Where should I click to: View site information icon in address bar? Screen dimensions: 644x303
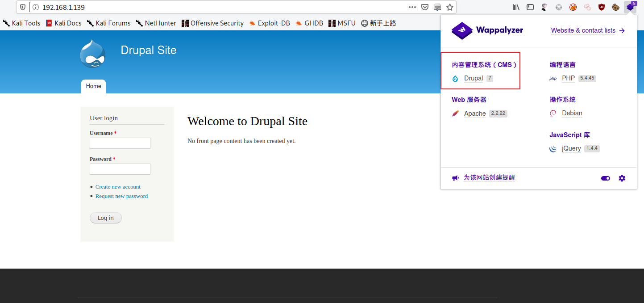click(x=36, y=7)
